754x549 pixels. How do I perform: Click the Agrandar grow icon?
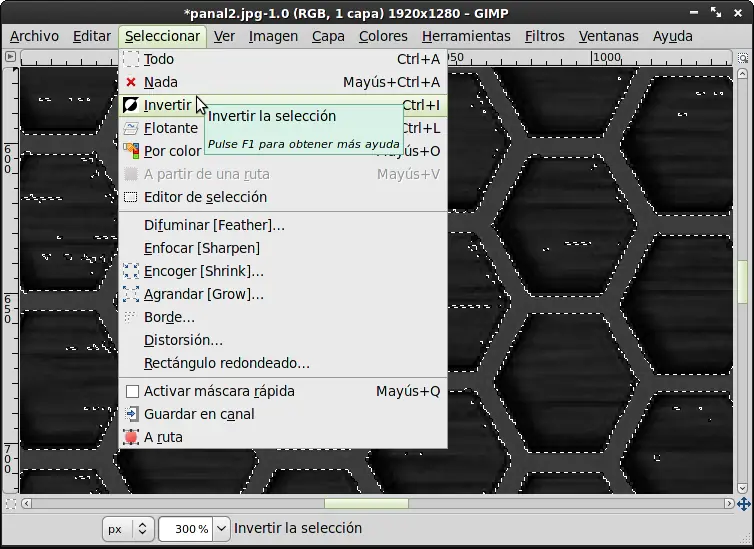(131, 294)
